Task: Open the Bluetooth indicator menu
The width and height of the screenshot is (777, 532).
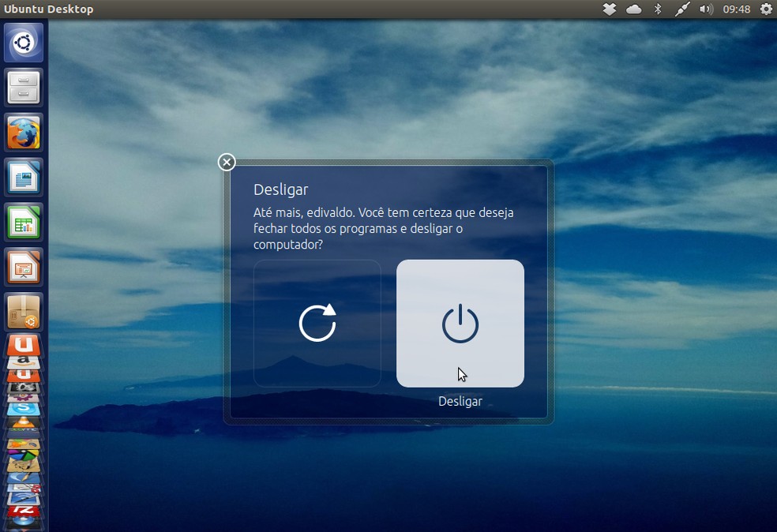Action: point(658,9)
